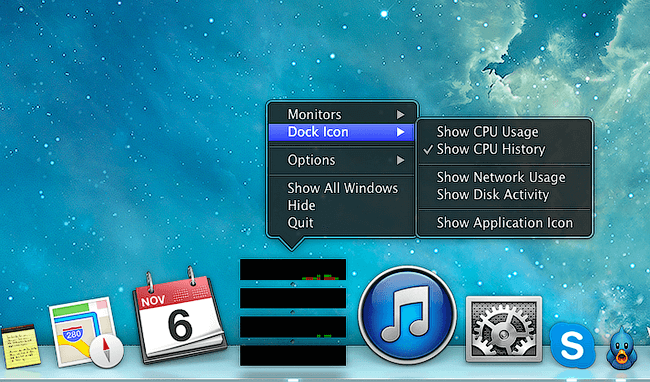Open the Stickies app in the Dock
The width and height of the screenshot is (650, 382).
pos(20,347)
